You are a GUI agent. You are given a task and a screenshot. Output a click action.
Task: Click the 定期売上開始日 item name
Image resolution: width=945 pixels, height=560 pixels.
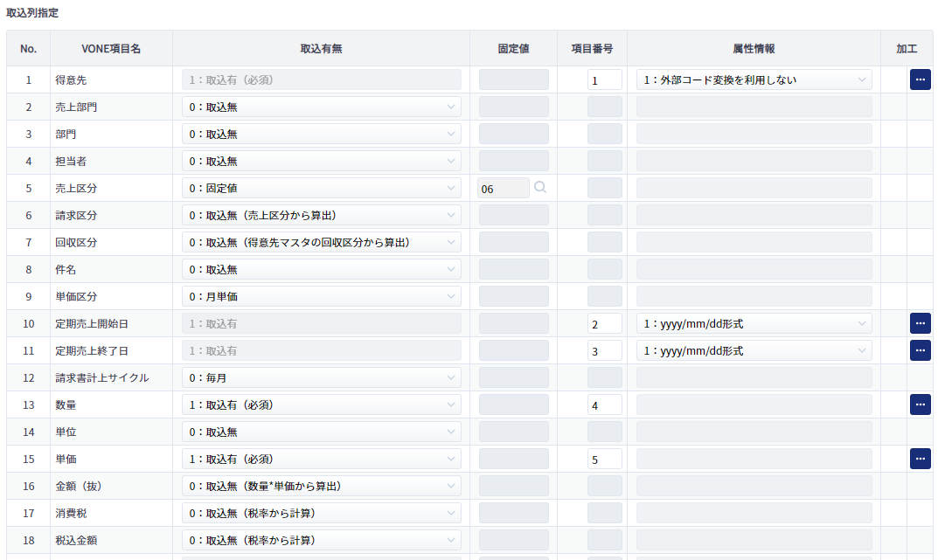[92, 323]
